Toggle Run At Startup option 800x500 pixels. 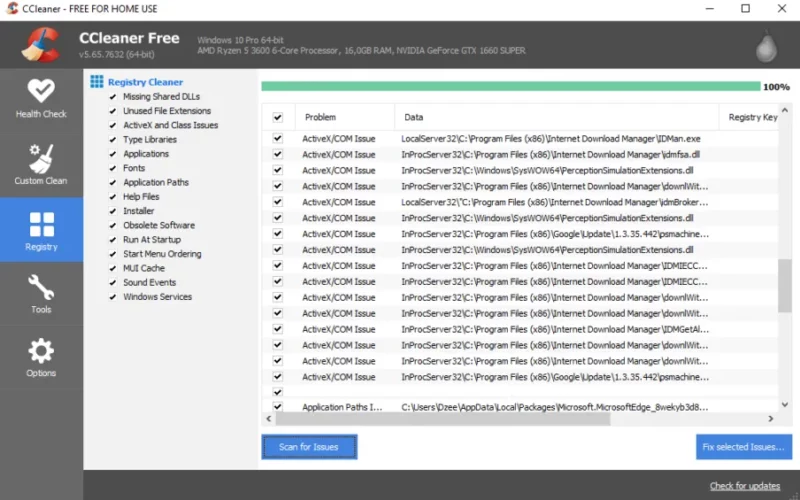pyautogui.click(x=113, y=240)
